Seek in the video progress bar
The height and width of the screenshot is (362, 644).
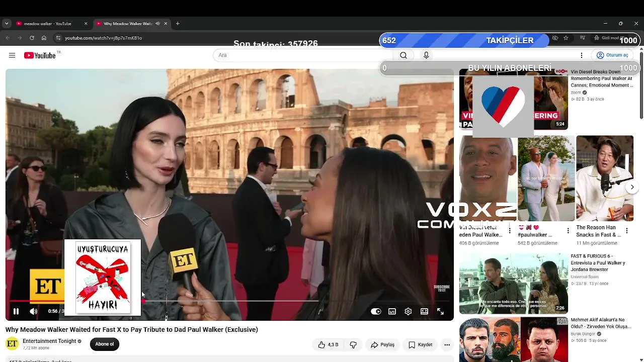[x=229, y=301]
